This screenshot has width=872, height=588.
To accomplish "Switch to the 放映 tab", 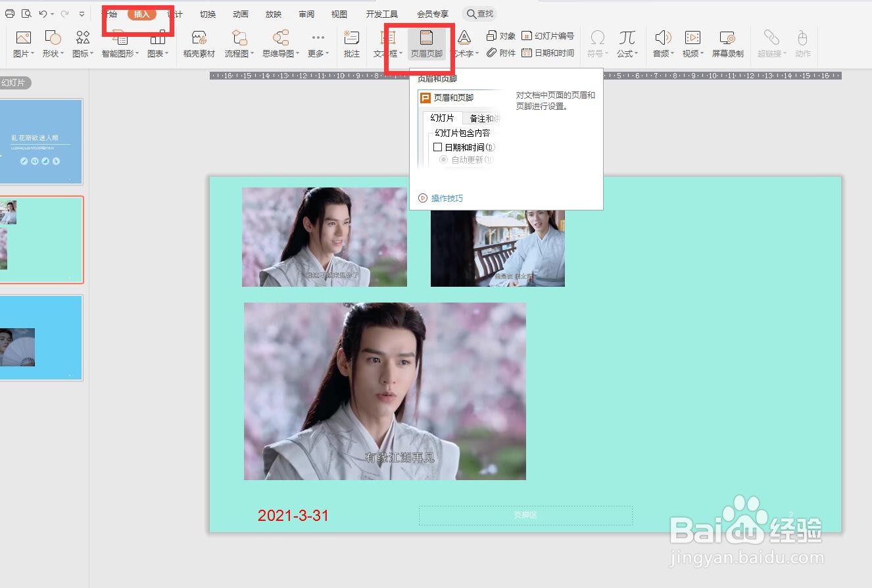I will click(x=274, y=14).
